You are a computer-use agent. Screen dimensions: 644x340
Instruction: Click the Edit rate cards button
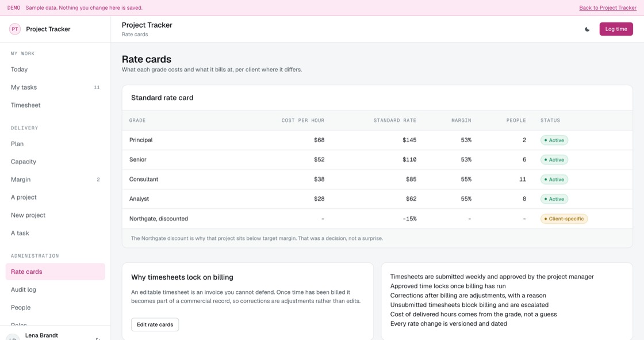(155, 324)
